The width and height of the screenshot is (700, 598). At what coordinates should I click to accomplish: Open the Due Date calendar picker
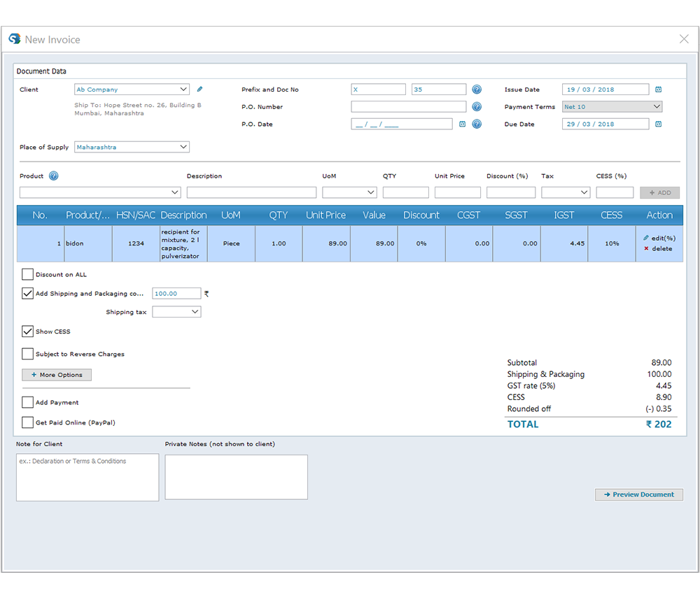(x=658, y=124)
